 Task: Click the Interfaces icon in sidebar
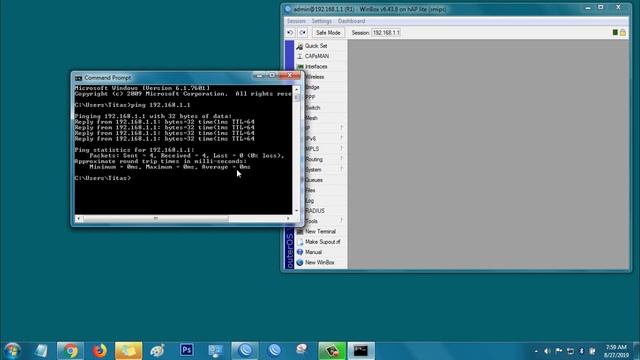point(300,67)
